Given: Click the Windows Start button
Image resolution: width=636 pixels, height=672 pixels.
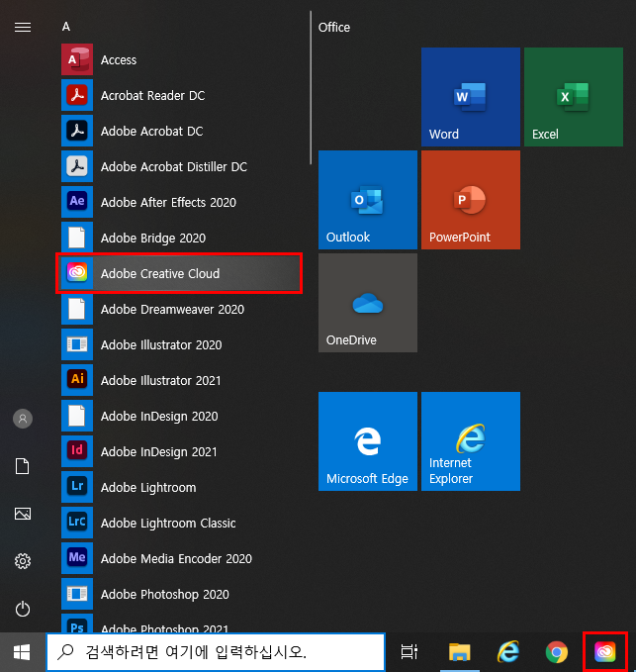Looking at the screenshot, I should (x=22, y=652).
